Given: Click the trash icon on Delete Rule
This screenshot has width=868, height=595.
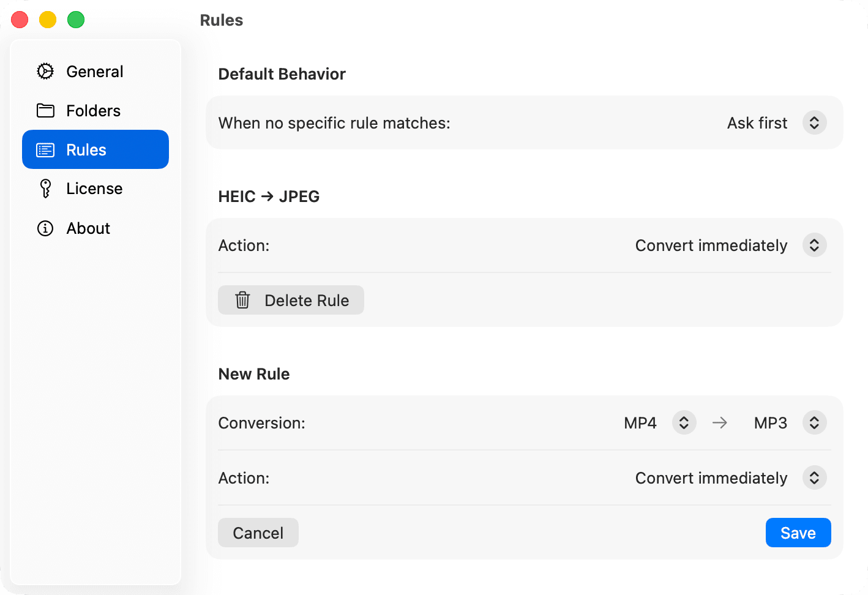Looking at the screenshot, I should pyautogui.click(x=242, y=300).
